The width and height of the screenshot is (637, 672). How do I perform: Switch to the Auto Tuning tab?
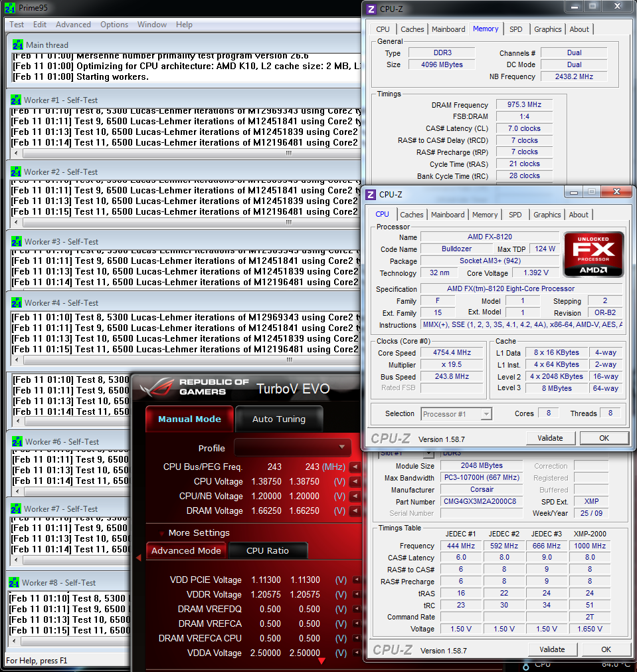click(x=279, y=419)
